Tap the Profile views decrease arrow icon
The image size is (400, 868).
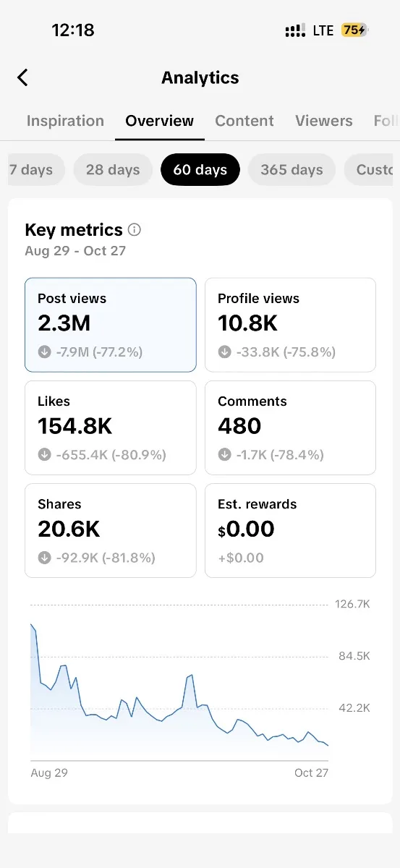pos(224,352)
